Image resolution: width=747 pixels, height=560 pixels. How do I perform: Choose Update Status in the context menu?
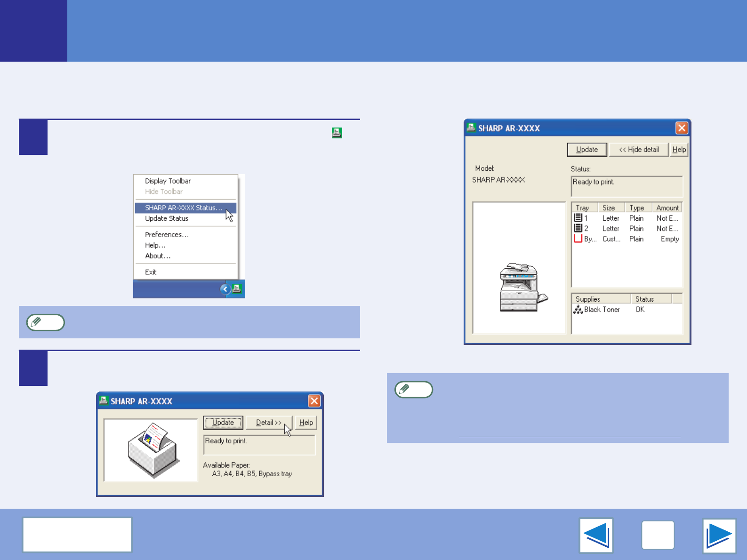[x=167, y=218]
